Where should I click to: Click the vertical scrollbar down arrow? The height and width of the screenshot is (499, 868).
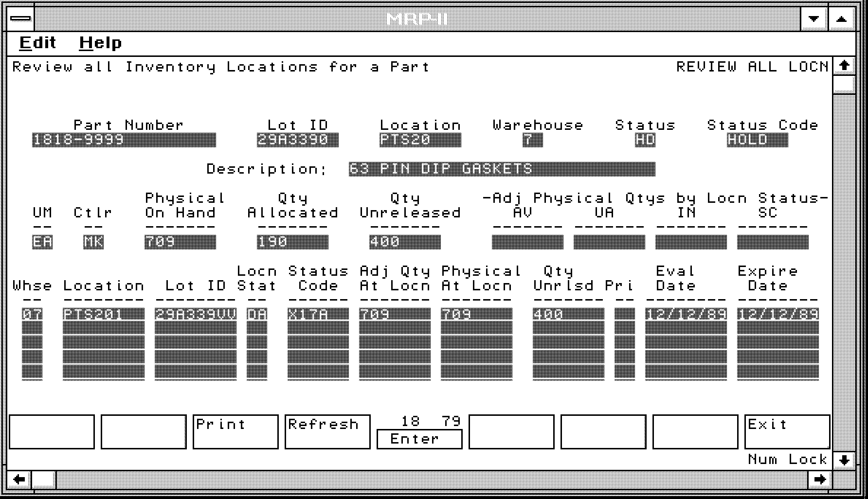(844, 460)
